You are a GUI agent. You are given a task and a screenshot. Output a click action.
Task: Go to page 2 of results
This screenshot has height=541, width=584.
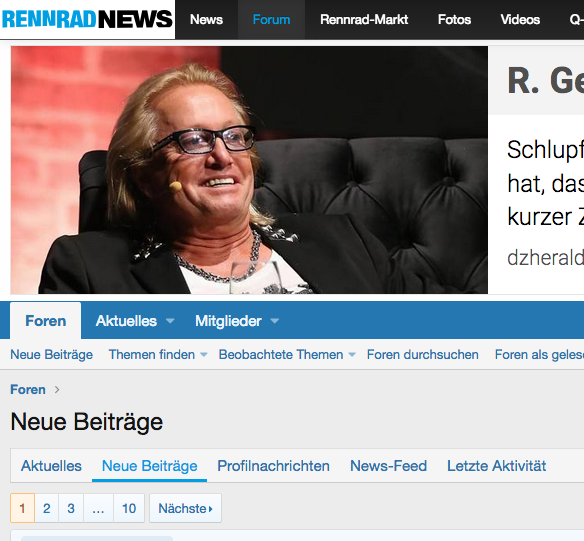(x=47, y=508)
